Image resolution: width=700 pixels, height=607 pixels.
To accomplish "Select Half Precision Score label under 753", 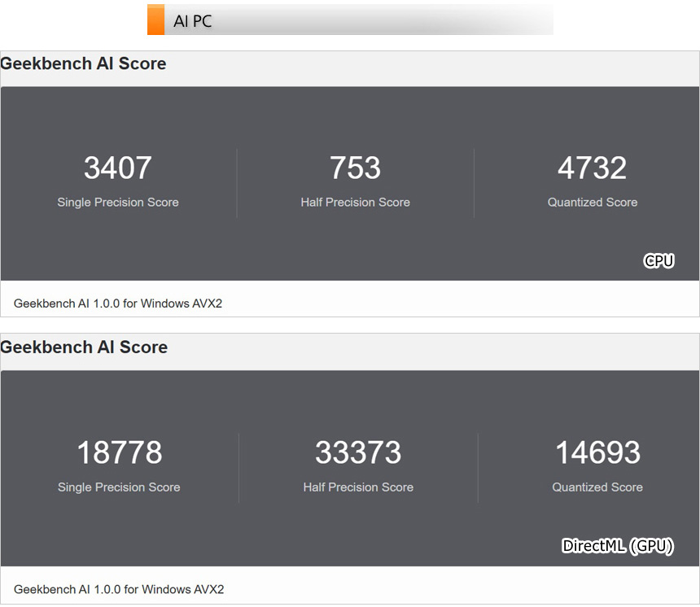I will pyautogui.click(x=355, y=203).
